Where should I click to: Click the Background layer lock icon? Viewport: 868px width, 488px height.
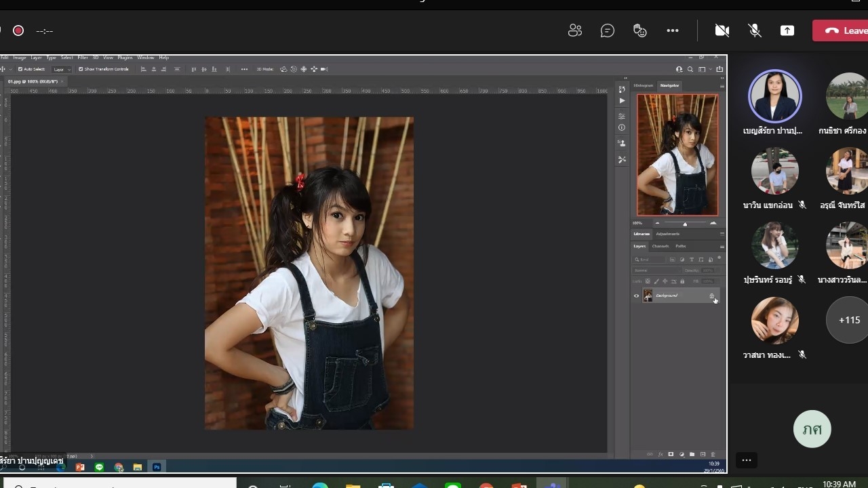tap(711, 296)
